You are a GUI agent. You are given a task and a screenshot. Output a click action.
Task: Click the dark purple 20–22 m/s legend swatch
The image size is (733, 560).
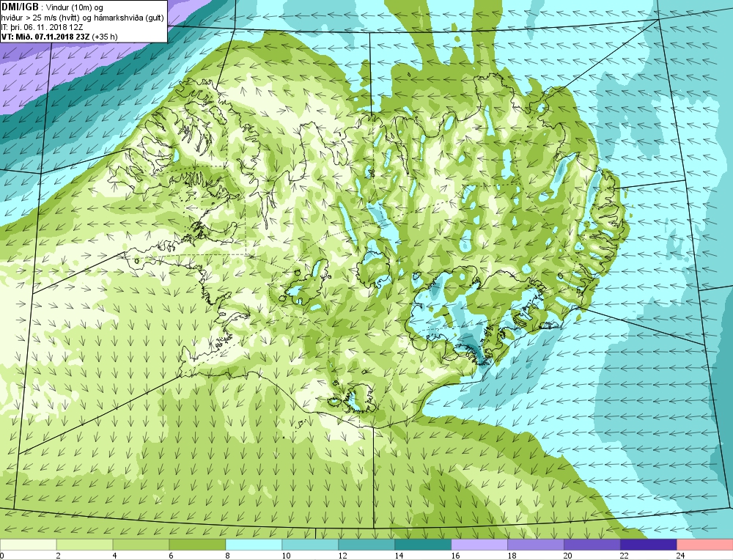(592, 545)
